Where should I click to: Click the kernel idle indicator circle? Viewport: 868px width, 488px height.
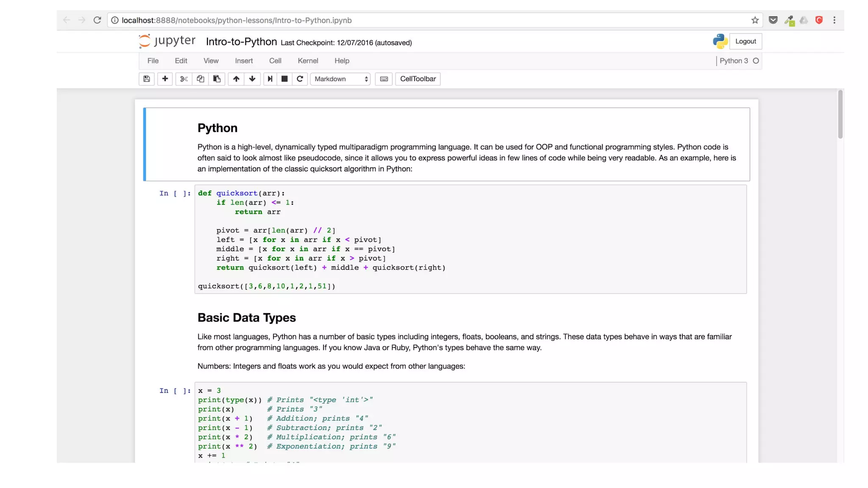click(756, 61)
